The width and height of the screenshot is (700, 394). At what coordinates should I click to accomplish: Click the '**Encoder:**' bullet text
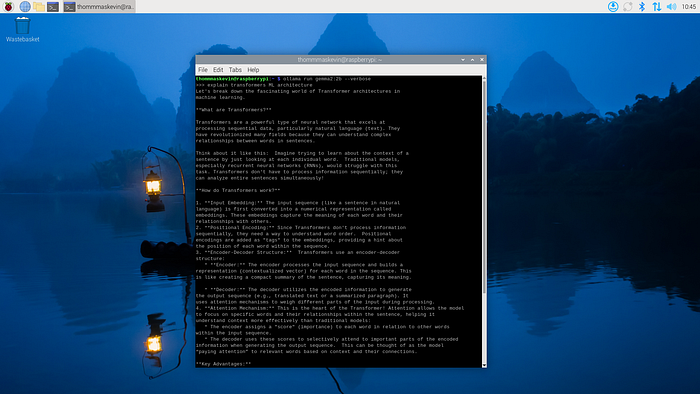[225, 265]
